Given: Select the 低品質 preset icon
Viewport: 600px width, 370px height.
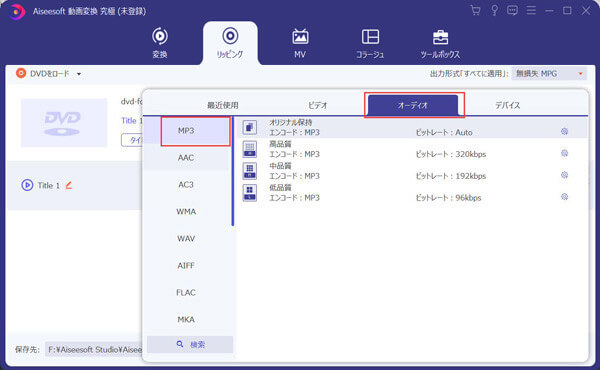Looking at the screenshot, I should click(250, 192).
